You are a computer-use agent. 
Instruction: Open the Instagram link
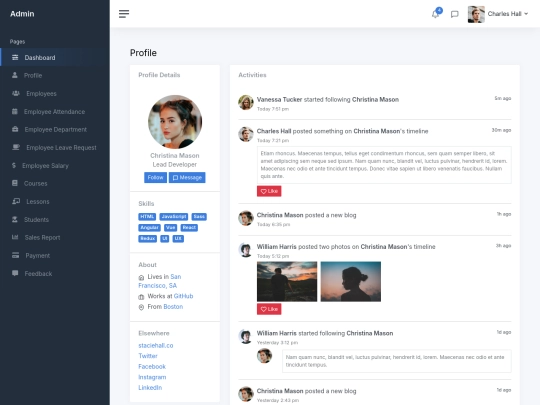tap(152, 377)
